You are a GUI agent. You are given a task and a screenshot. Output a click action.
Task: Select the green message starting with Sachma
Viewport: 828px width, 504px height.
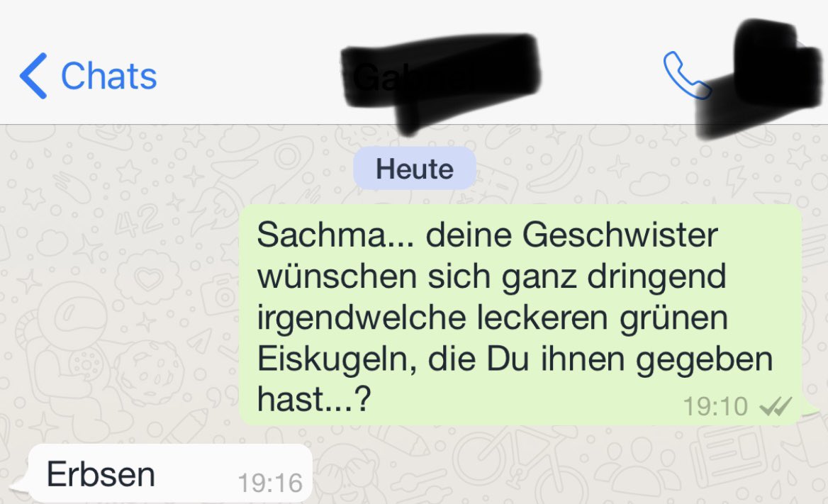pos(520,315)
